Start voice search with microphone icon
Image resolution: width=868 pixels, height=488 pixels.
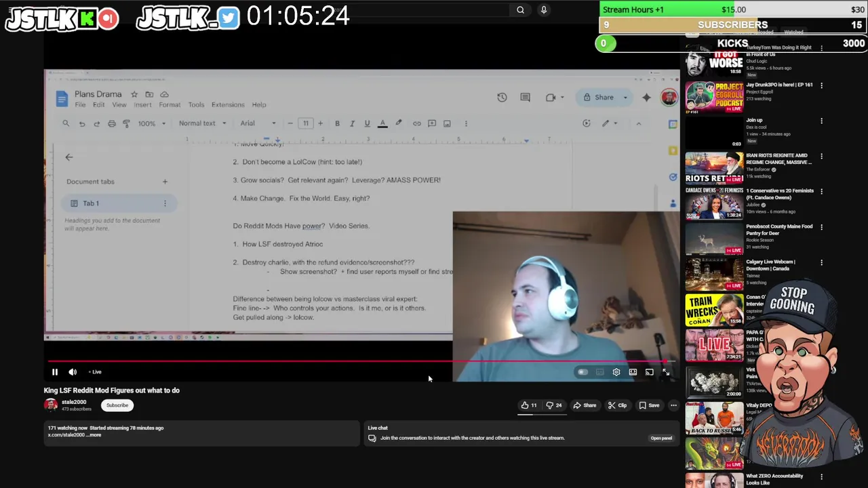[x=543, y=9]
